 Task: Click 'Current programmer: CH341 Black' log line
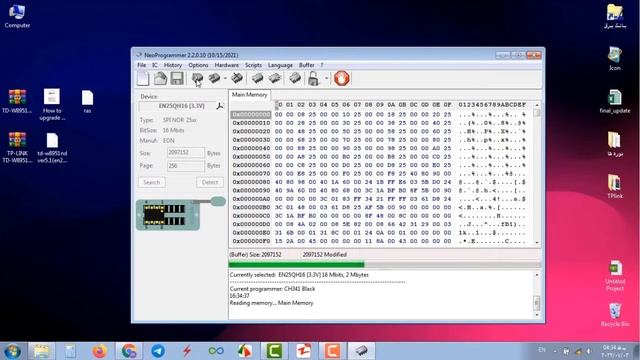pyautogui.click(x=272, y=289)
